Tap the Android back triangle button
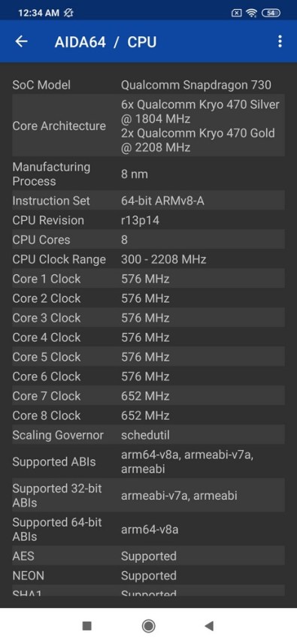The image size is (297, 644). (209, 625)
